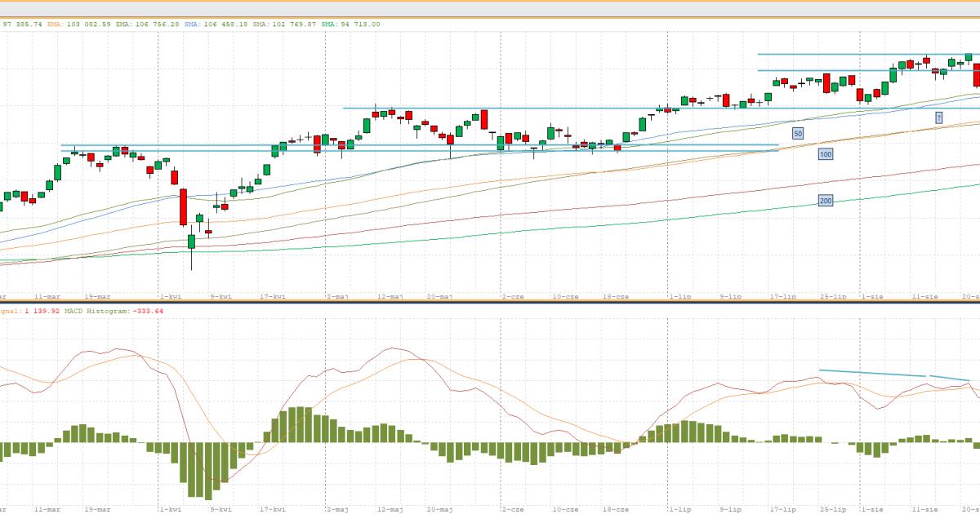Select "18-cze" on the bottom MACD date axis
980x514 pixels.
(614, 509)
